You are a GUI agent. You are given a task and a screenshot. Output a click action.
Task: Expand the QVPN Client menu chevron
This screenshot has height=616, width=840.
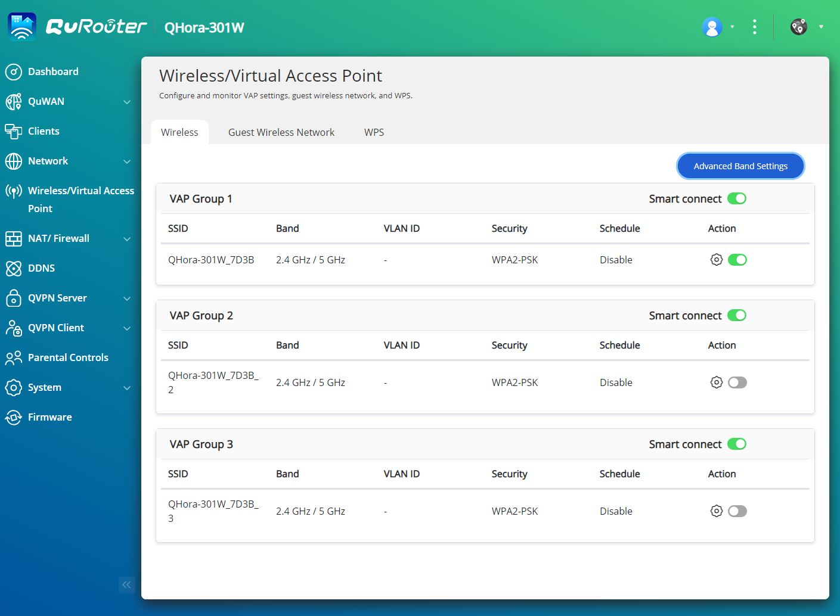pos(127,328)
